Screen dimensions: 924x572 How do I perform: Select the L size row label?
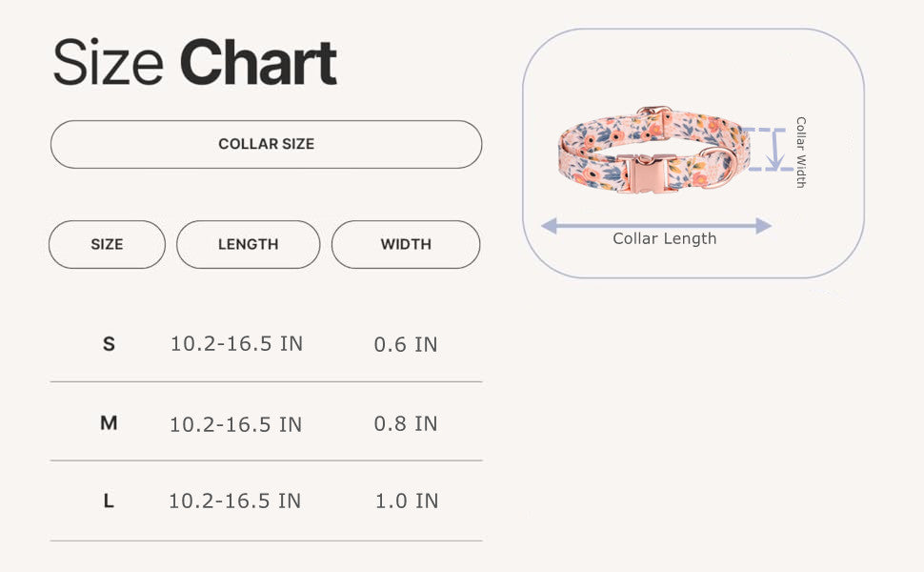click(109, 501)
